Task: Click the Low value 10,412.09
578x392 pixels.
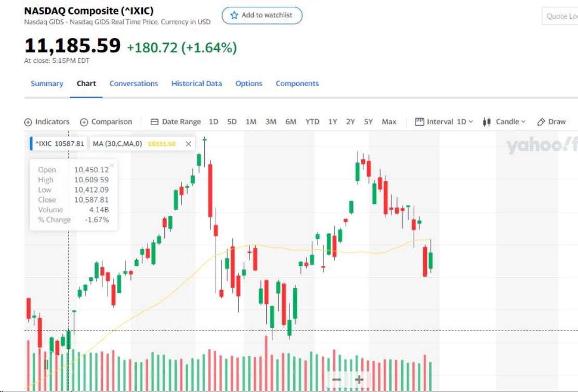Action: (91, 190)
